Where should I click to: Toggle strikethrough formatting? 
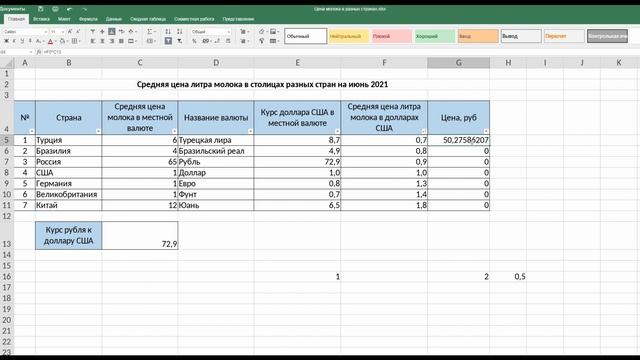pos(30,41)
